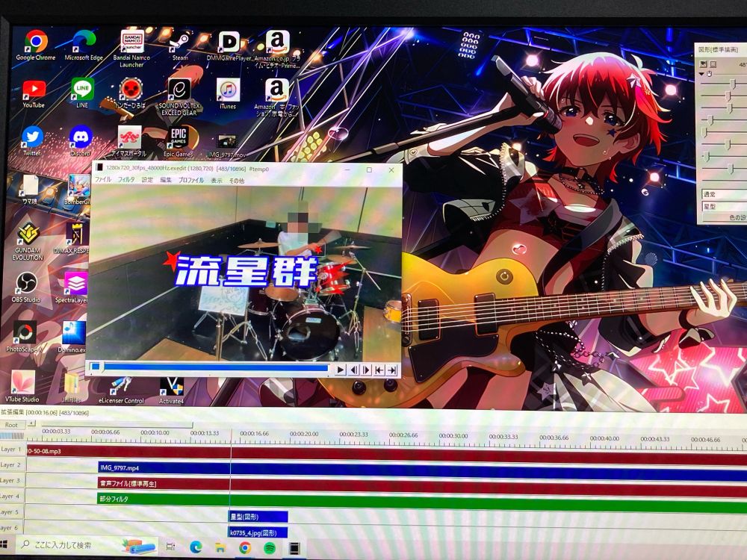The image size is (747, 560).
Task: Select 星型(図形) clip on Layer 5
Action: [x=258, y=517]
